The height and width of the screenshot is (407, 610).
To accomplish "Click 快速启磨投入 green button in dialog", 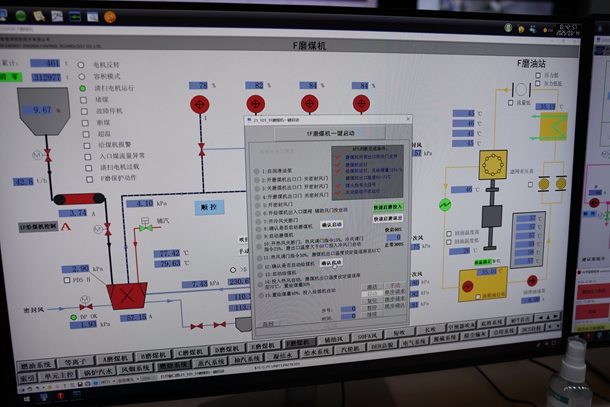I will pyautogui.click(x=388, y=206).
